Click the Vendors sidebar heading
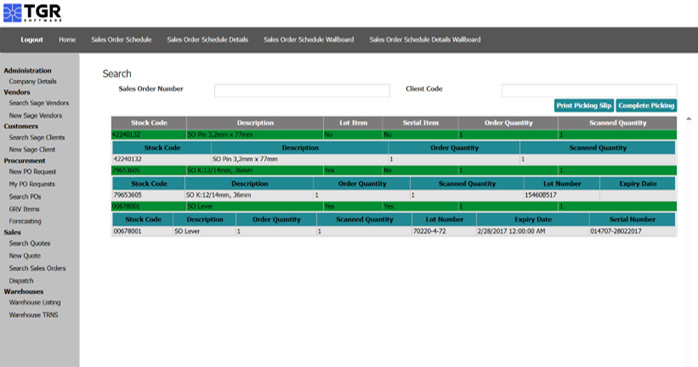 17,92
